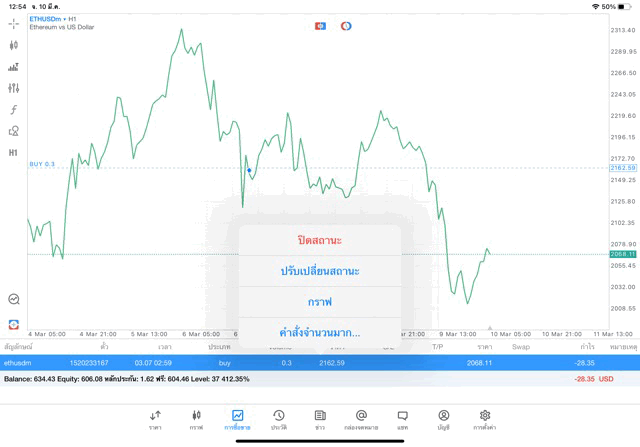Open the กล่องจดหมาย (mailbox) tab
640x447 pixels.
pyautogui.click(x=361, y=420)
